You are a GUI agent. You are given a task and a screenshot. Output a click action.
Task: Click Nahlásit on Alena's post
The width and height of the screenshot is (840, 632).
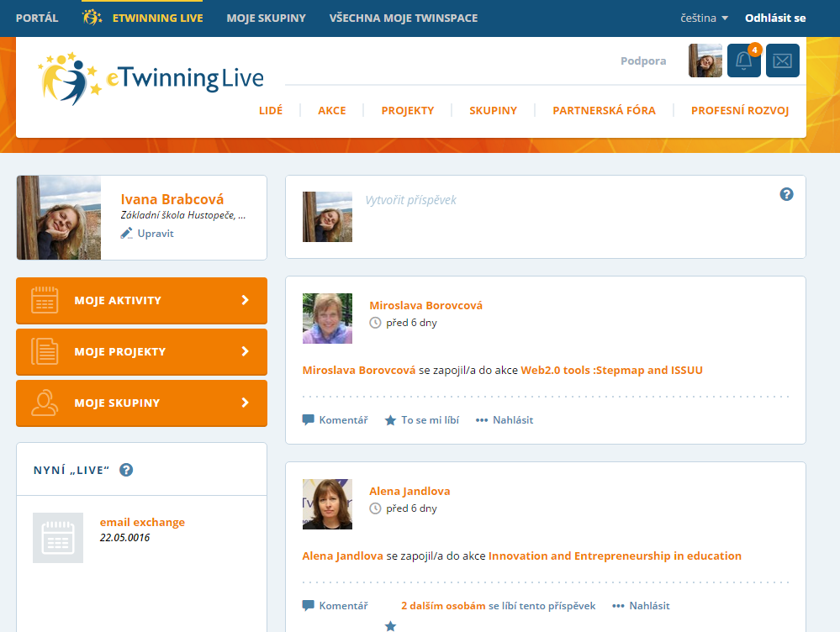[x=649, y=606]
